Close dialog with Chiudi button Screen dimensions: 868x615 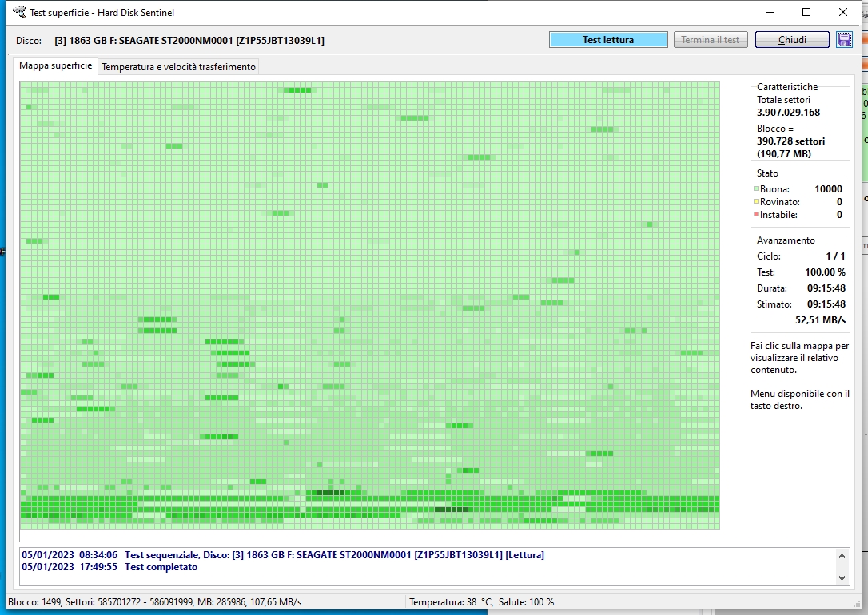[x=792, y=40]
